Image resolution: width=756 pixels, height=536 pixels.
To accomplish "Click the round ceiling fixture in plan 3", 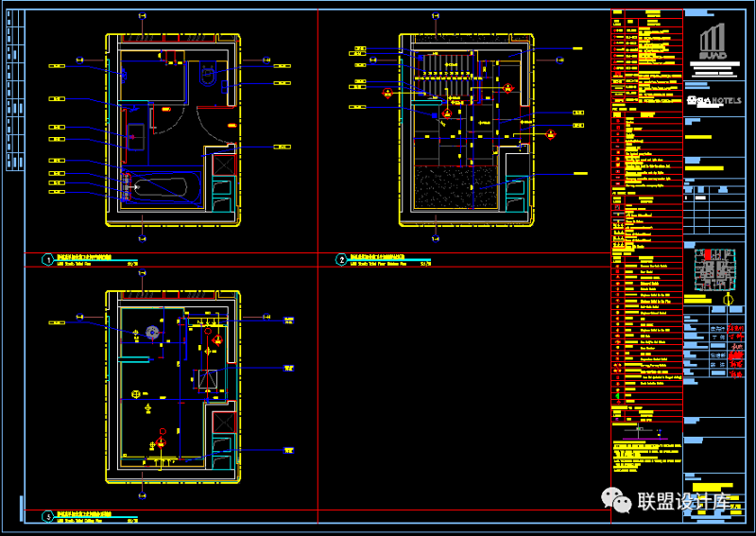I will pyautogui.click(x=154, y=332).
